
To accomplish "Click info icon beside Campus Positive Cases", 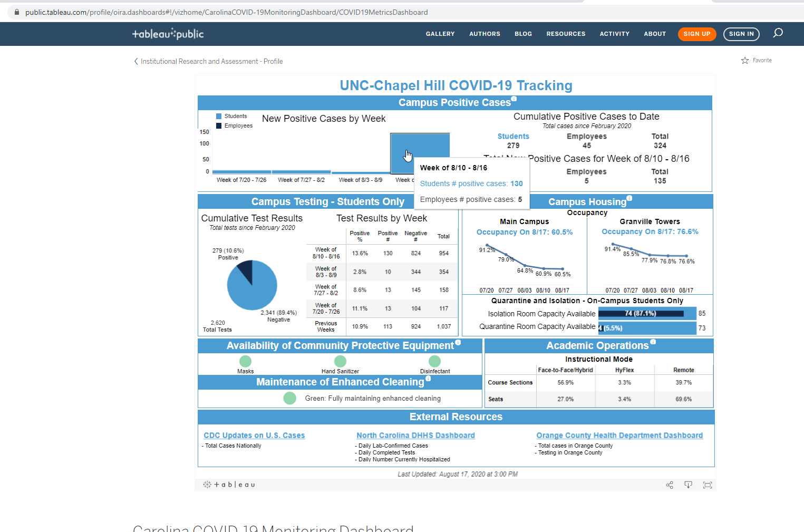I will [x=514, y=99].
